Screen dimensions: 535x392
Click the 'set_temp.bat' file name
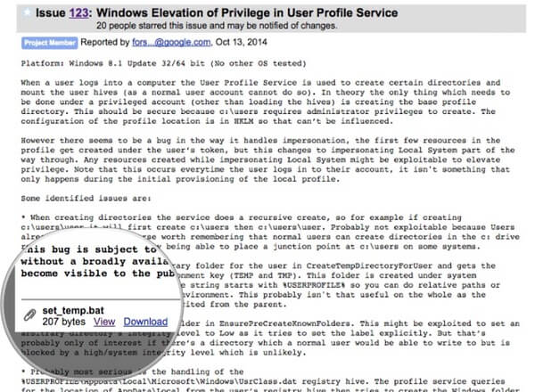(73, 311)
